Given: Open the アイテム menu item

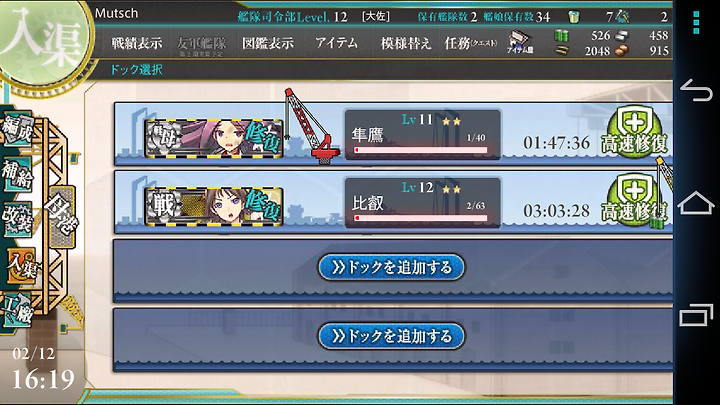Looking at the screenshot, I should [336, 43].
